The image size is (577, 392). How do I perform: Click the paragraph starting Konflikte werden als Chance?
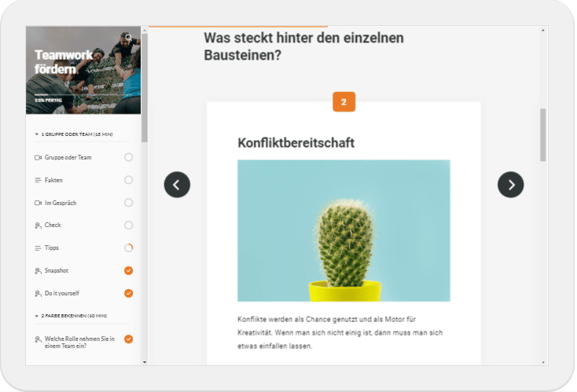340,332
